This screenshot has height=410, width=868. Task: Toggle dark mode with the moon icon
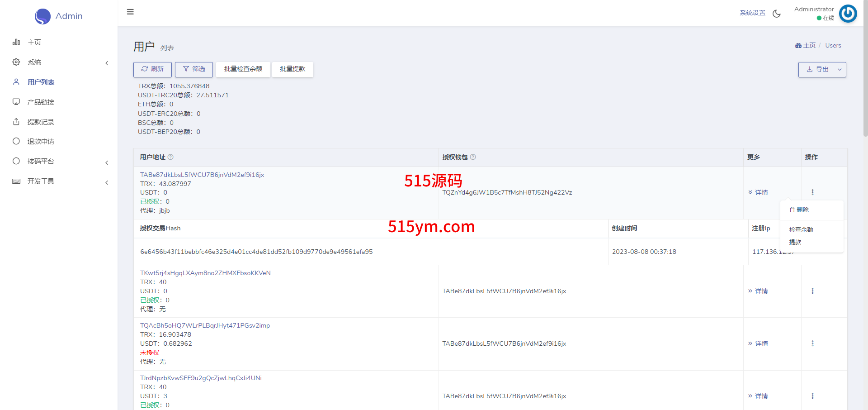[x=777, y=14]
